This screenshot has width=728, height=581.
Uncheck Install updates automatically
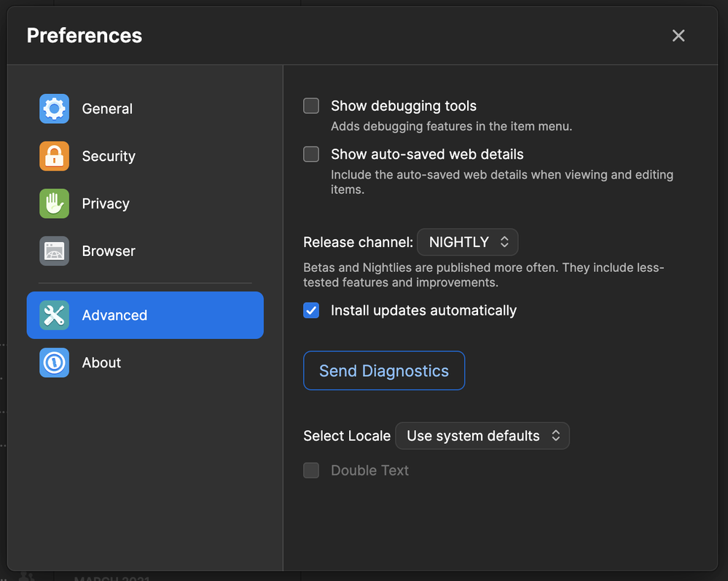tap(311, 311)
